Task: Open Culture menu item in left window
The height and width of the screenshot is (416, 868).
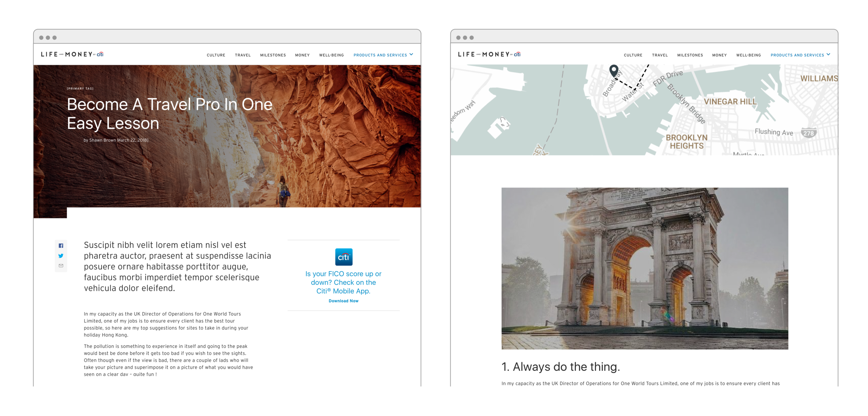Action: [x=216, y=55]
